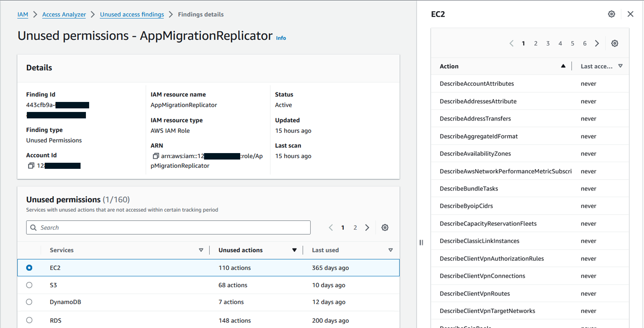Click the unused permissions Search field
The image size is (644, 328).
168,227
